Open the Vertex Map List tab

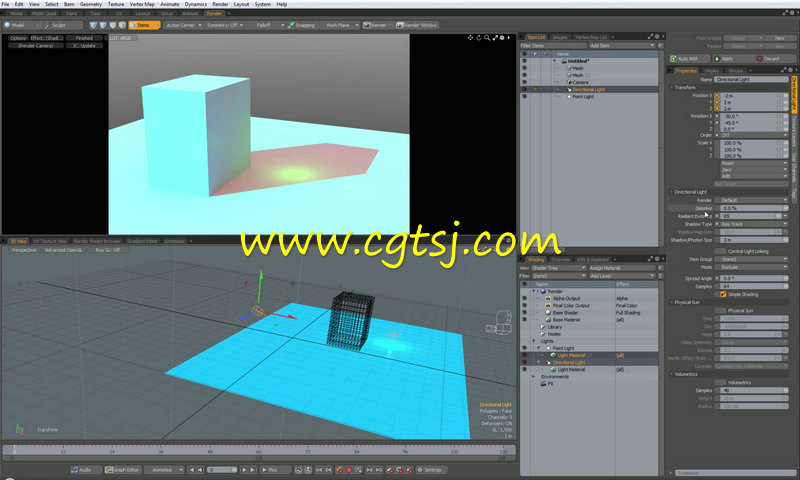click(x=591, y=37)
